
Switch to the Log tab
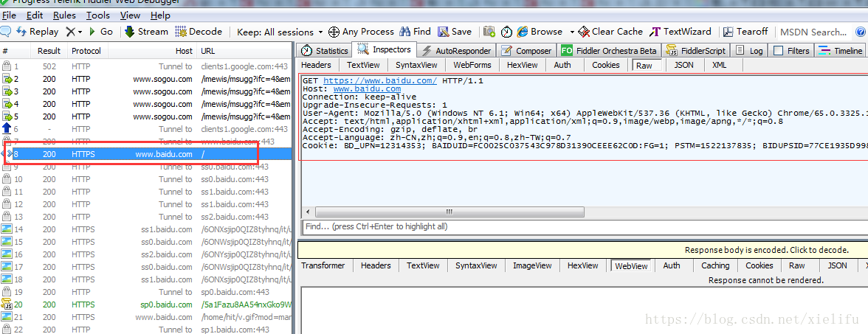(750, 50)
